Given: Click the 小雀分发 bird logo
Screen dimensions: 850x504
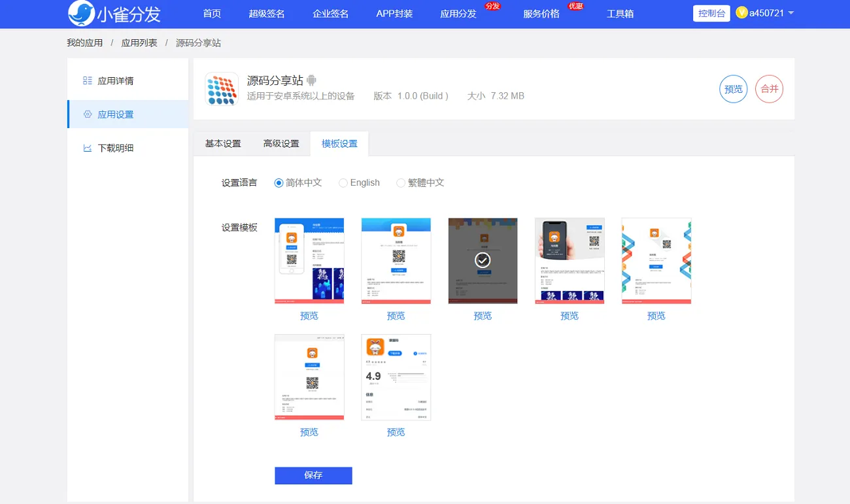Looking at the screenshot, I should pyautogui.click(x=81, y=13).
